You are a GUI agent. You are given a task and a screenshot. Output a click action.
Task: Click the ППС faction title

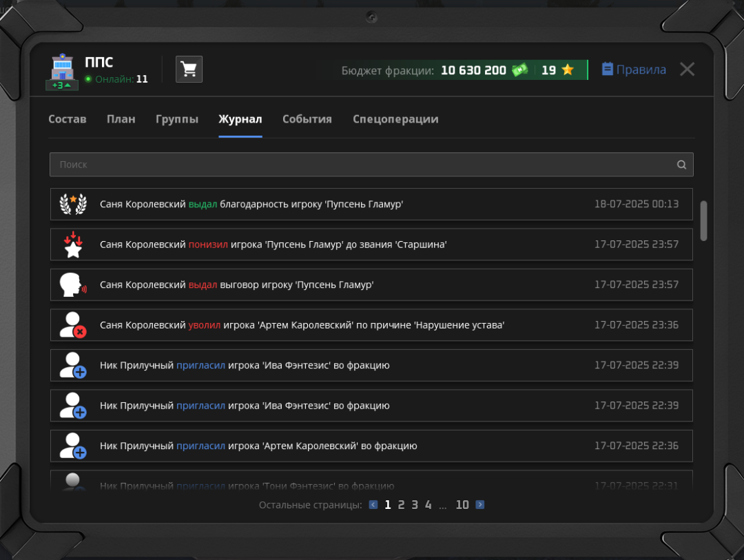point(99,62)
